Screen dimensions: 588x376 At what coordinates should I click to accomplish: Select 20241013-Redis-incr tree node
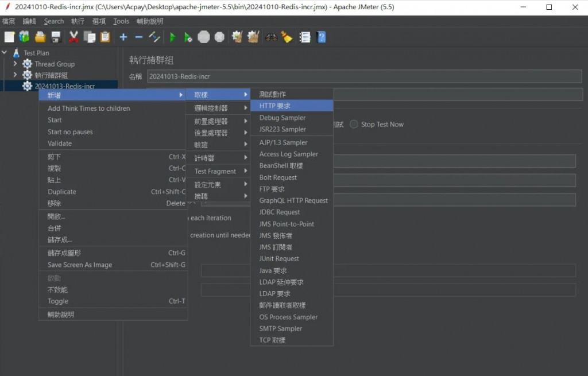point(64,86)
